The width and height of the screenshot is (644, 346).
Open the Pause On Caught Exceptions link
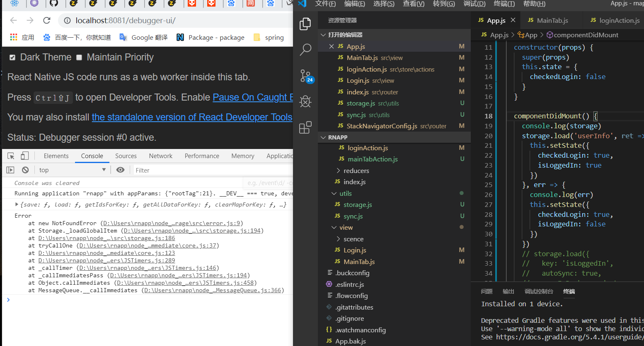(x=253, y=97)
